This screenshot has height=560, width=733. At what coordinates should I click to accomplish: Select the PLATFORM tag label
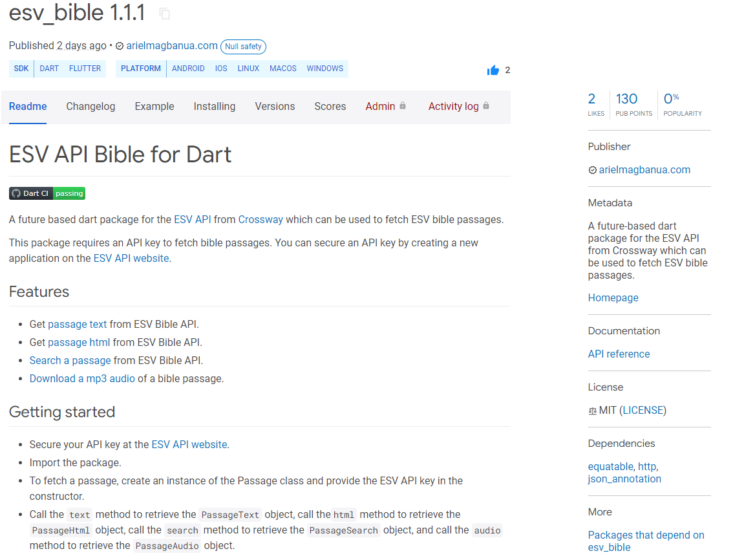coord(141,69)
